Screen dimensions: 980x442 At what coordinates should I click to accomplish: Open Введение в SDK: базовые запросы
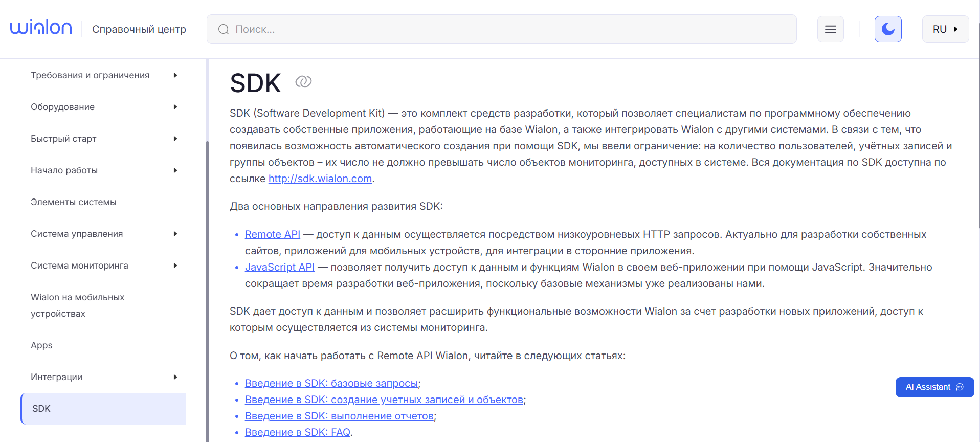click(331, 383)
